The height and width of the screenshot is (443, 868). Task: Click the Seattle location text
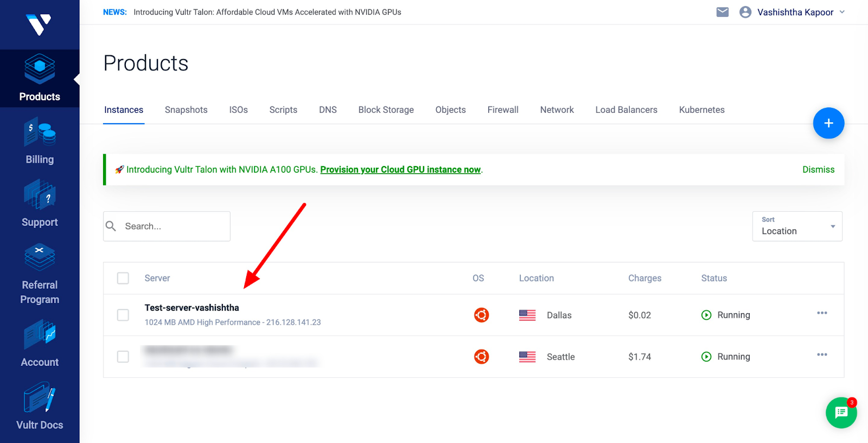coord(561,357)
